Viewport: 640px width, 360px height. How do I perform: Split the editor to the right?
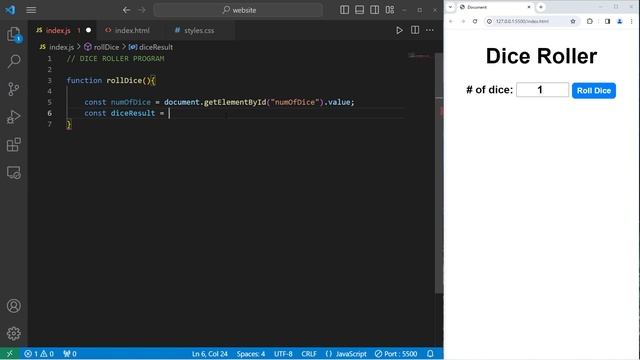click(x=415, y=30)
